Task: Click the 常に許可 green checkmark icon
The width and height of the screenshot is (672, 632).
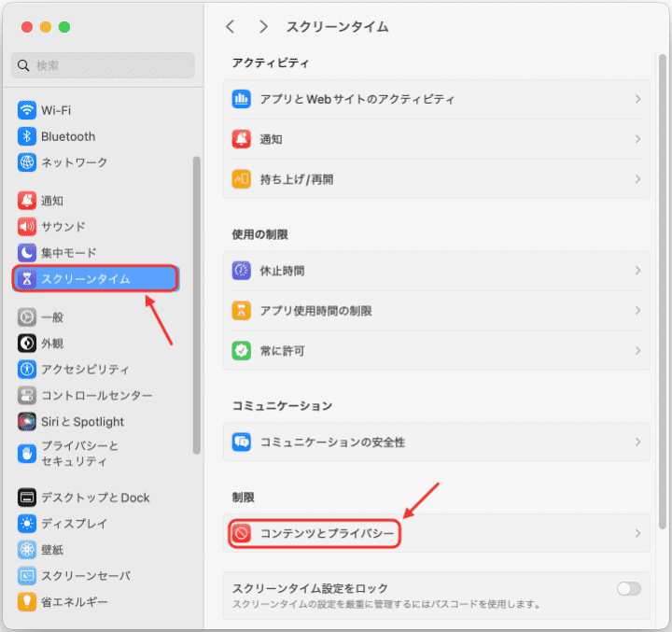Action: pos(242,351)
